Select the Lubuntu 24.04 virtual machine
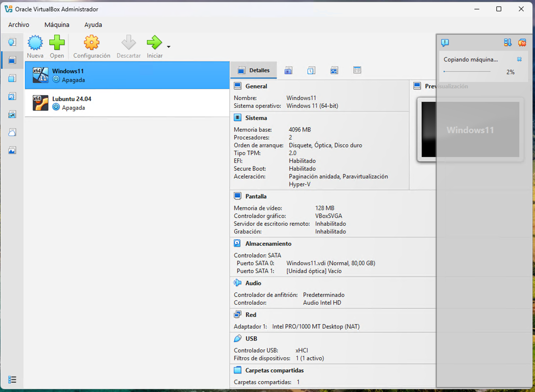535x392 pixels. point(127,103)
